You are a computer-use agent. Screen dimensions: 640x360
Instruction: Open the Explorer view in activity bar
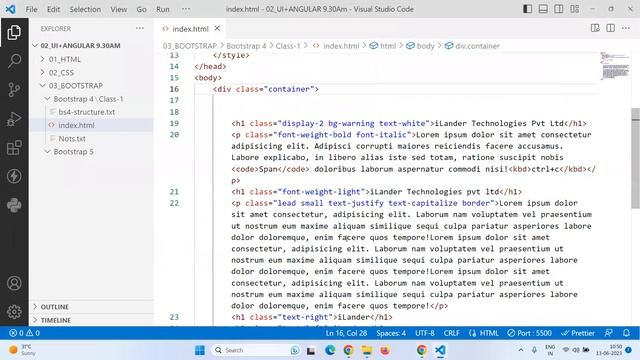(x=14, y=33)
